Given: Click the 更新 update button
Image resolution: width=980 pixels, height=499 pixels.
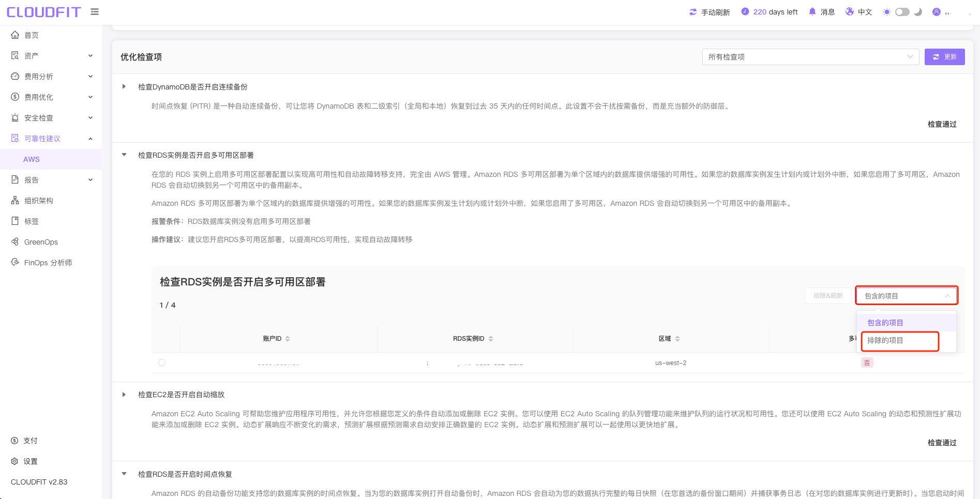Looking at the screenshot, I should coord(944,57).
